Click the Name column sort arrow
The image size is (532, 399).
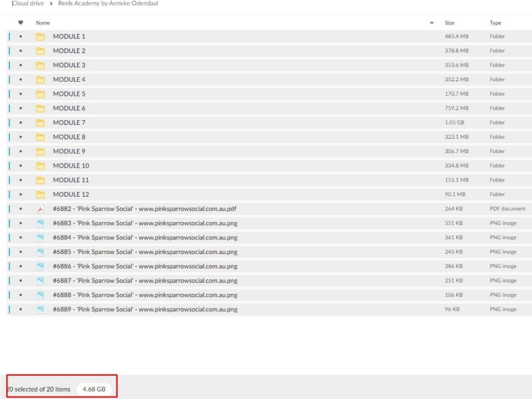432,23
